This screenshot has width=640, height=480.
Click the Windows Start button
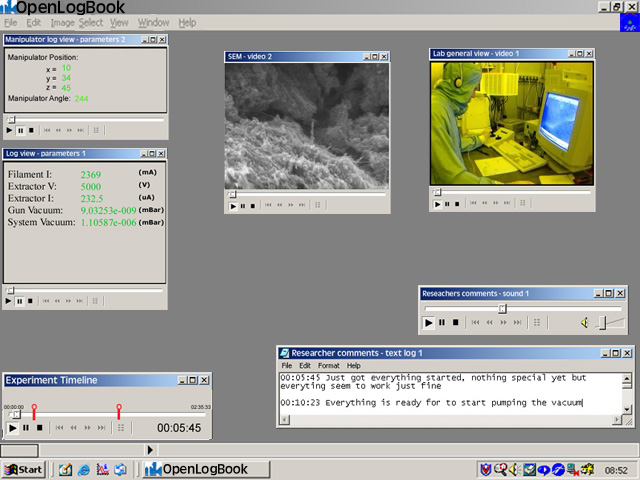24,469
